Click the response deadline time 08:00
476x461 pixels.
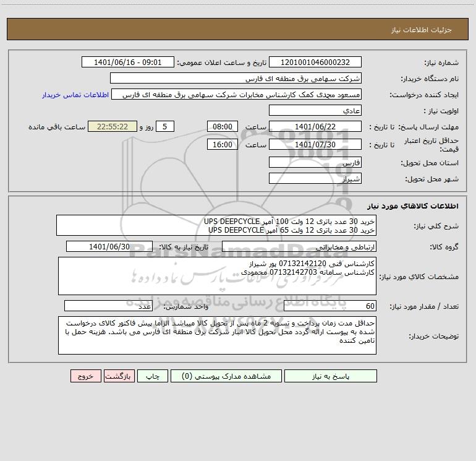click(x=222, y=126)
